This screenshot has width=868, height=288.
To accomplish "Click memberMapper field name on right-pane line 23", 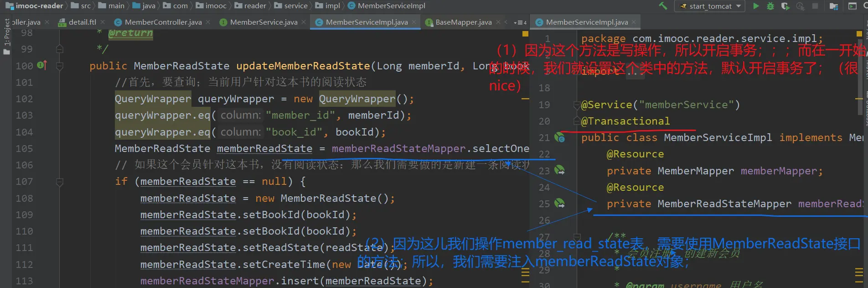I will (779, 171).
